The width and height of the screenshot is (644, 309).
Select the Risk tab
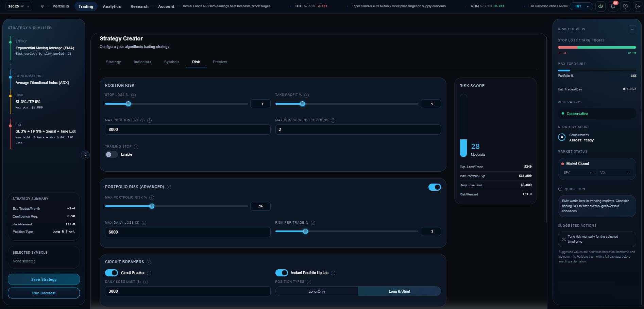pos(196,62)
